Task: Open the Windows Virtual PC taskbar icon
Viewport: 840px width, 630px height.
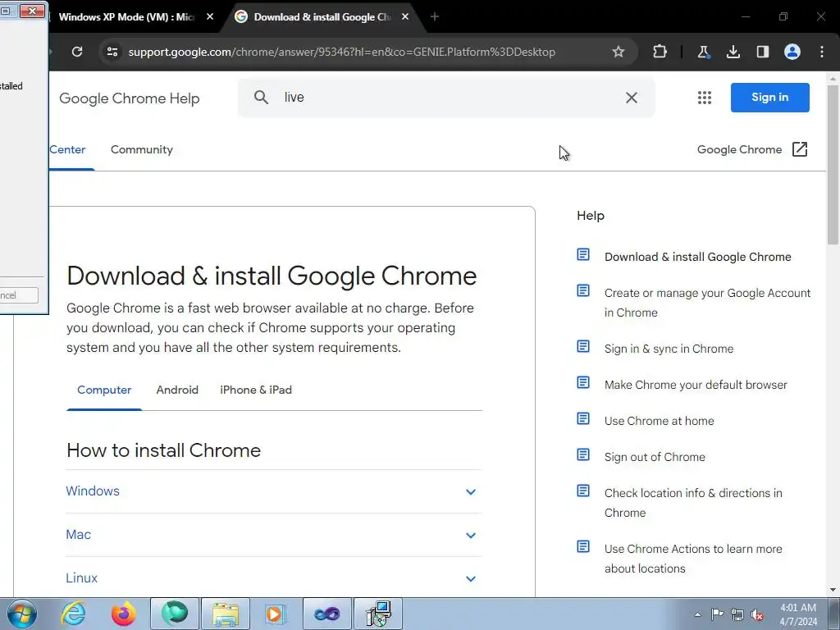Action: [378, 614]
